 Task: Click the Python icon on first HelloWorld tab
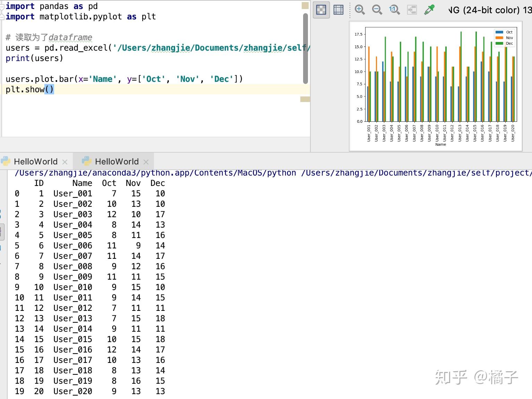click(6, 161)
